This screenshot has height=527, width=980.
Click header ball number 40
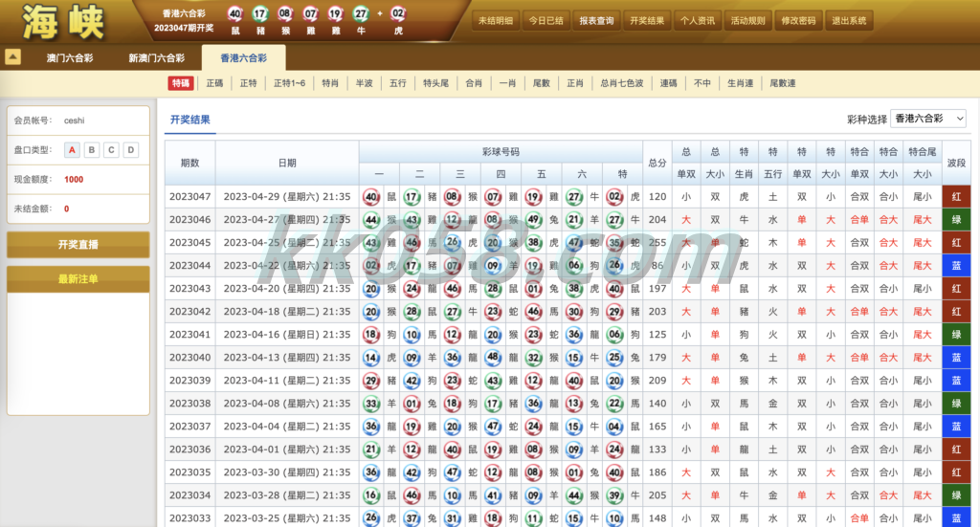pos(235,13)
